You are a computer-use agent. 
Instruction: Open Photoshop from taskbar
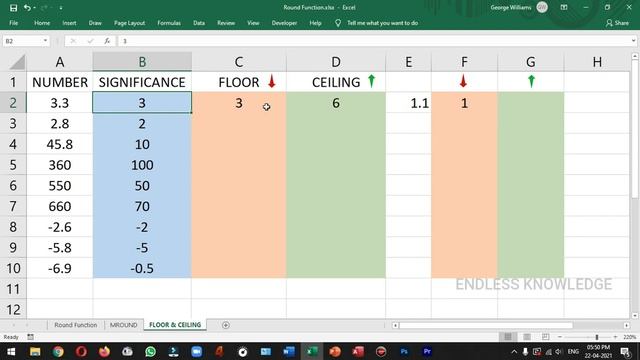pos(404,351)
